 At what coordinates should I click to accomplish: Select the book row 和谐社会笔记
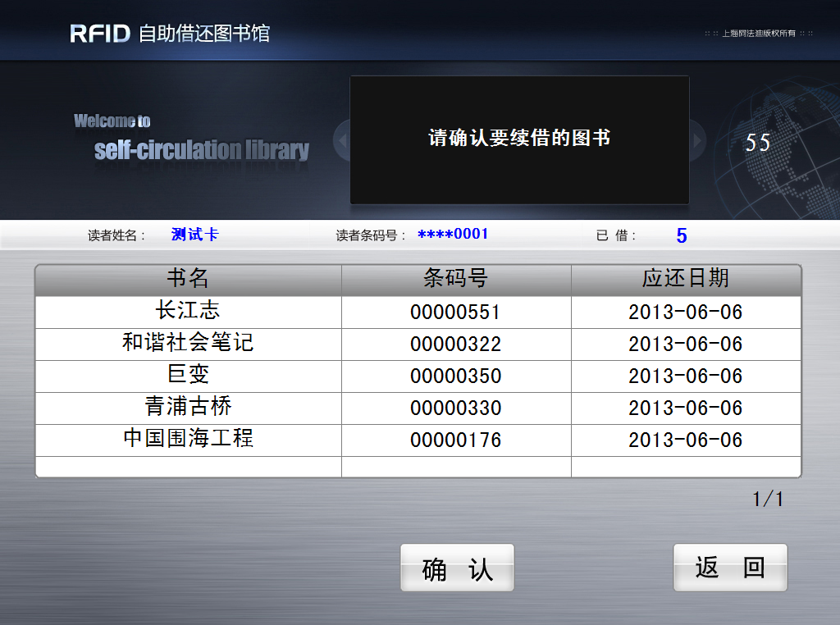(187, 344)
